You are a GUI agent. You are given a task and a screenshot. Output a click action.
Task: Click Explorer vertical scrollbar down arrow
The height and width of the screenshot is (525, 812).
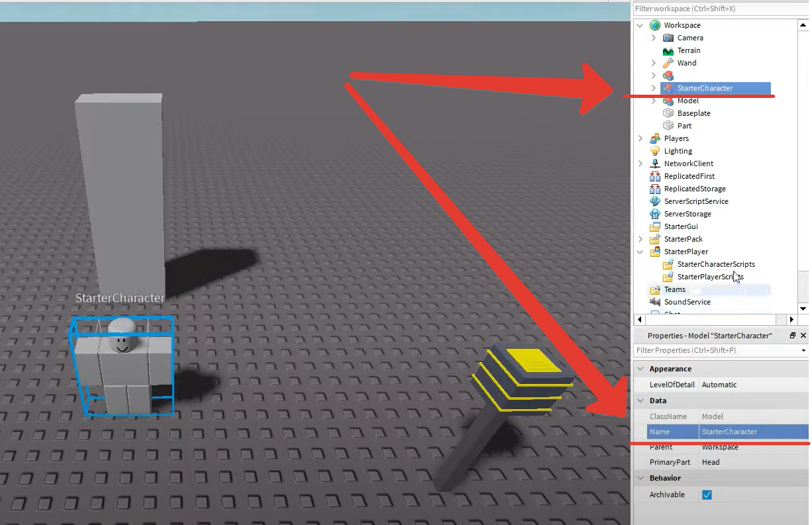[803, 309]
